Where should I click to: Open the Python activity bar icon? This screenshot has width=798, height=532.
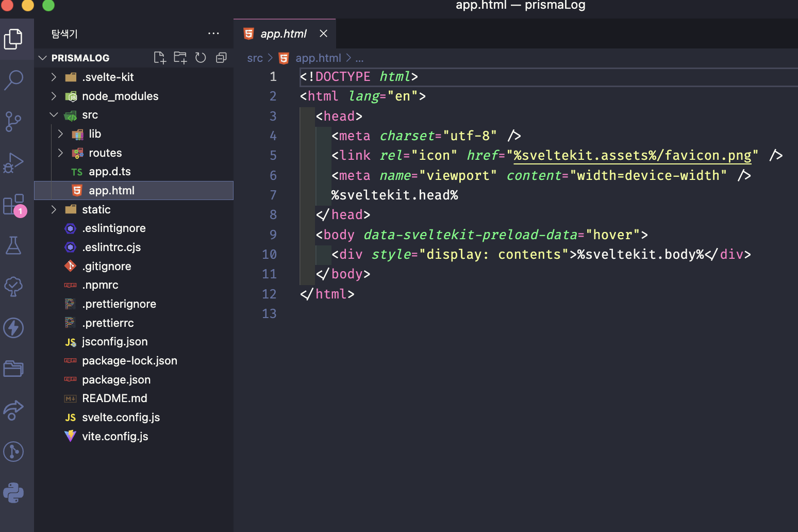(13, 493)
